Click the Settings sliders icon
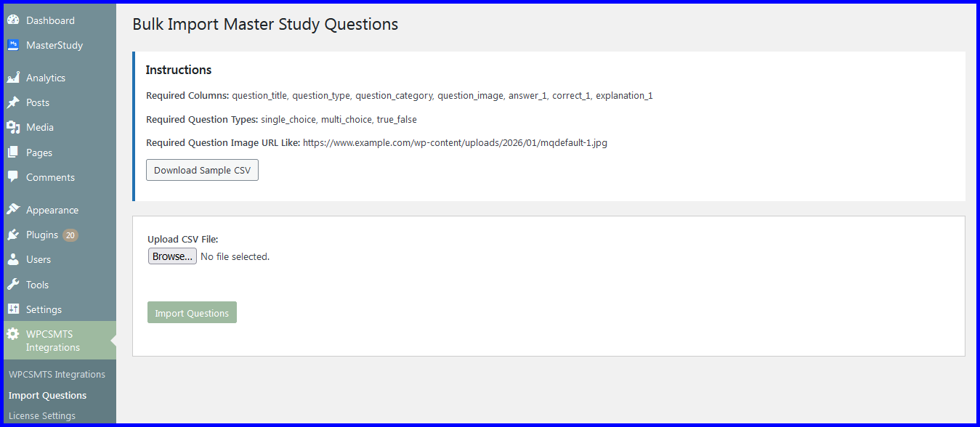 tap(13, 309)
